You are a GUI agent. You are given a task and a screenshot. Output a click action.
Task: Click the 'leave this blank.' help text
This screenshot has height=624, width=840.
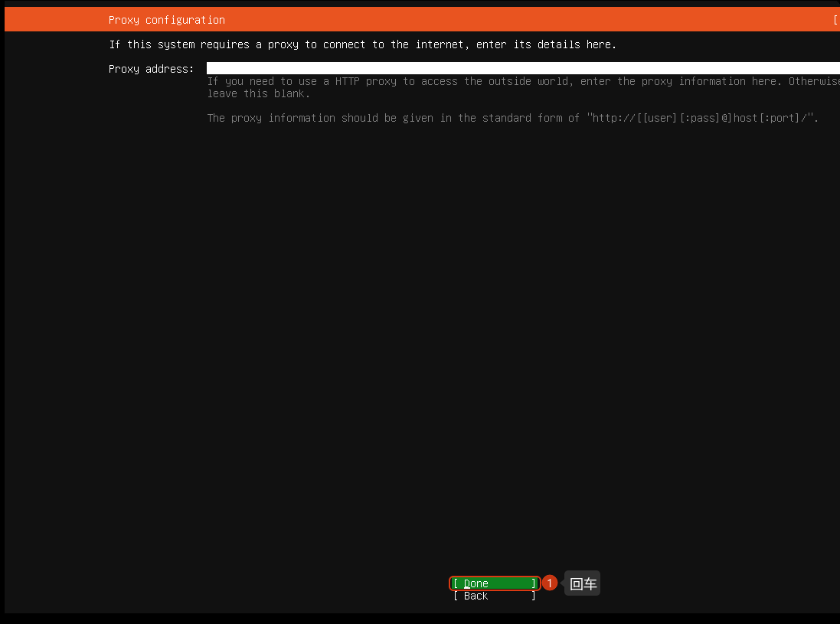tap(259, 93)
